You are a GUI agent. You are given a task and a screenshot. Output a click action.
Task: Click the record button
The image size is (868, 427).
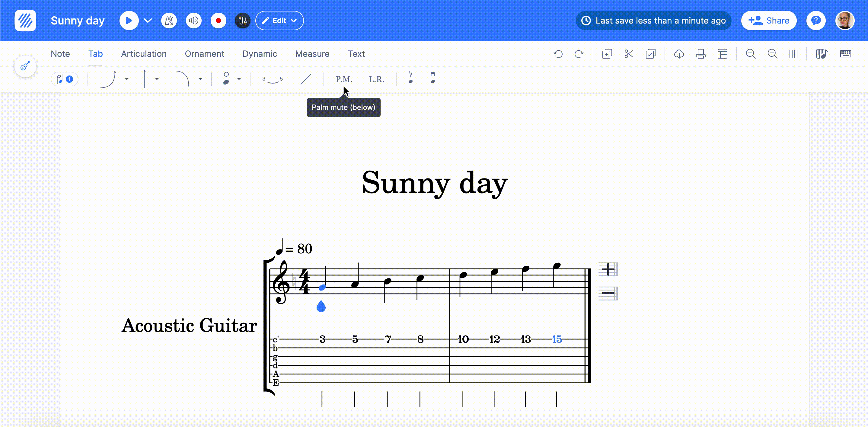tap(219, 20)
